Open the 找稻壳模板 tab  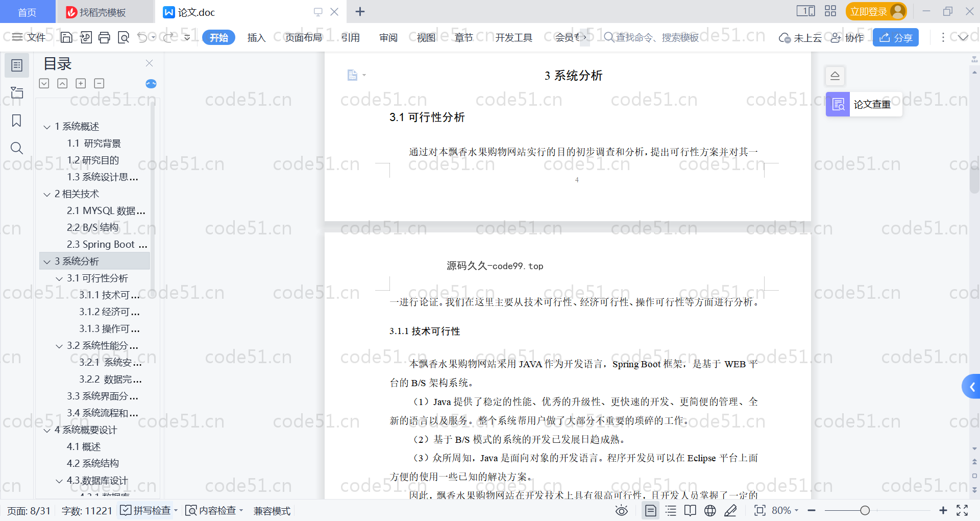pyautogui.click(x=105, y=12)
